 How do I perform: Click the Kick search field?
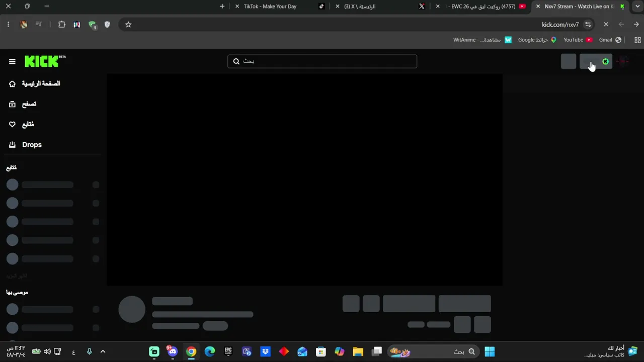(x=322, y=61)
